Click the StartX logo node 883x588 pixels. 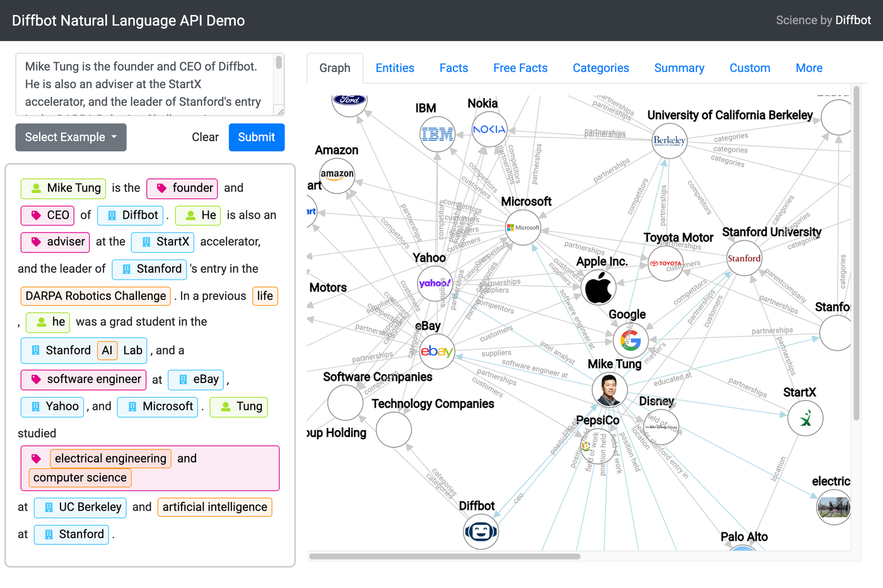pyautogui.click(x=805, y=418)
